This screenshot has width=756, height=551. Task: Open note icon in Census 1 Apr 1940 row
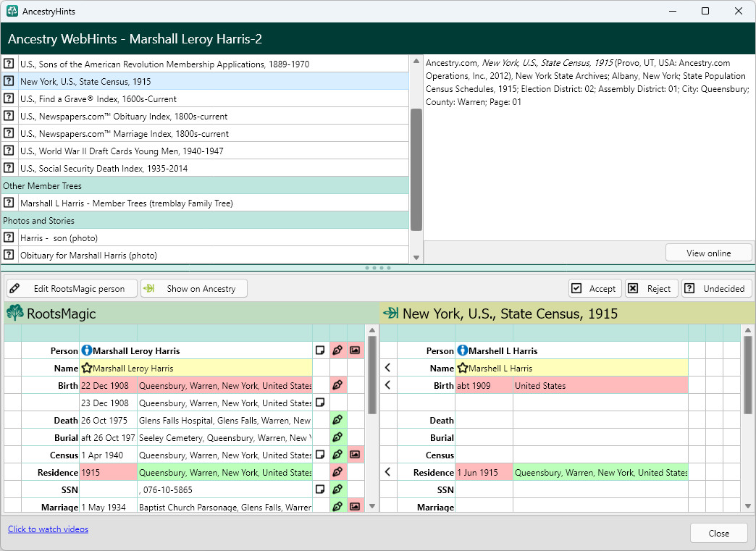[x=320, y=455]
